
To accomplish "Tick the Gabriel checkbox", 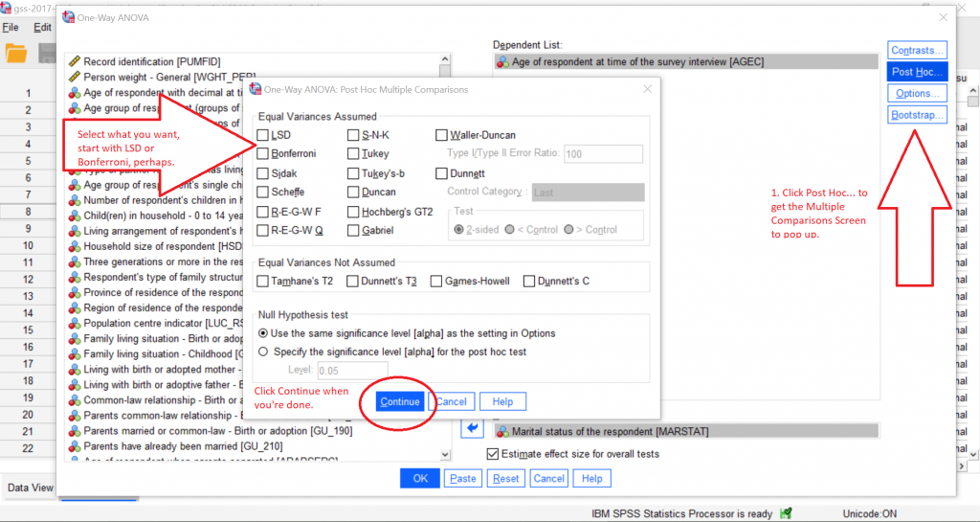I will (353, 230).
